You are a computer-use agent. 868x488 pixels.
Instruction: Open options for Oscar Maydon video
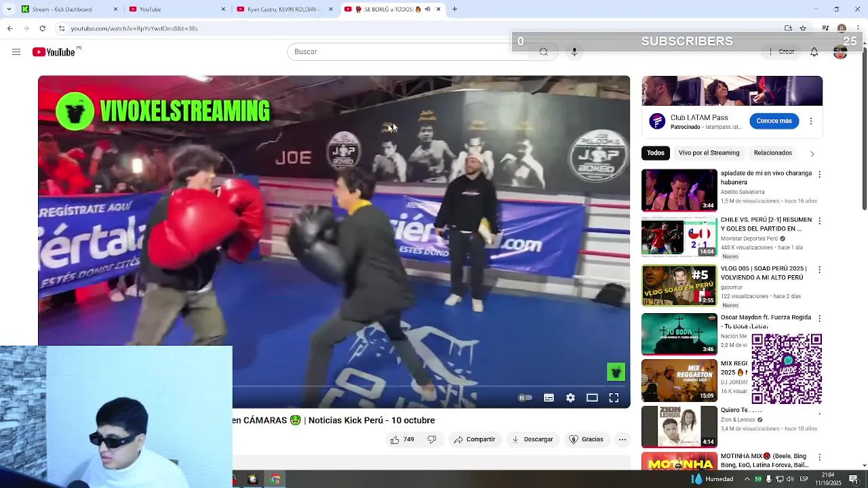tap(819, 317)
